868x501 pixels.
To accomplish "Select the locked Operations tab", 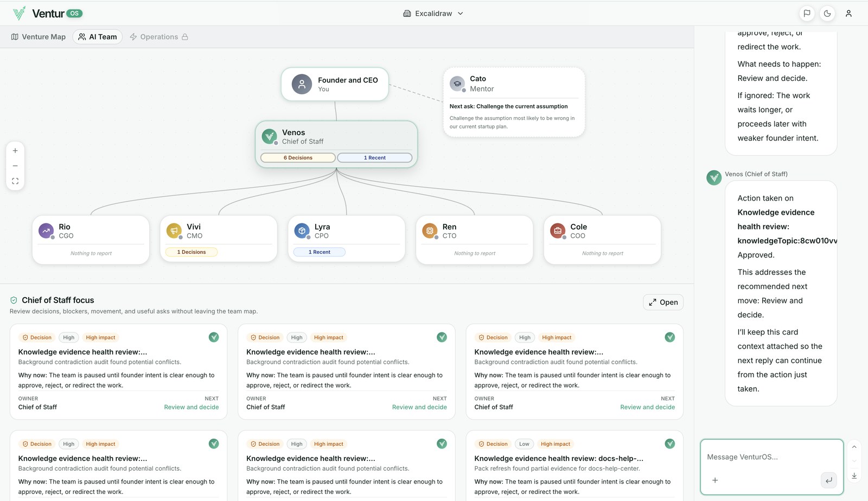I will [159, 37].
